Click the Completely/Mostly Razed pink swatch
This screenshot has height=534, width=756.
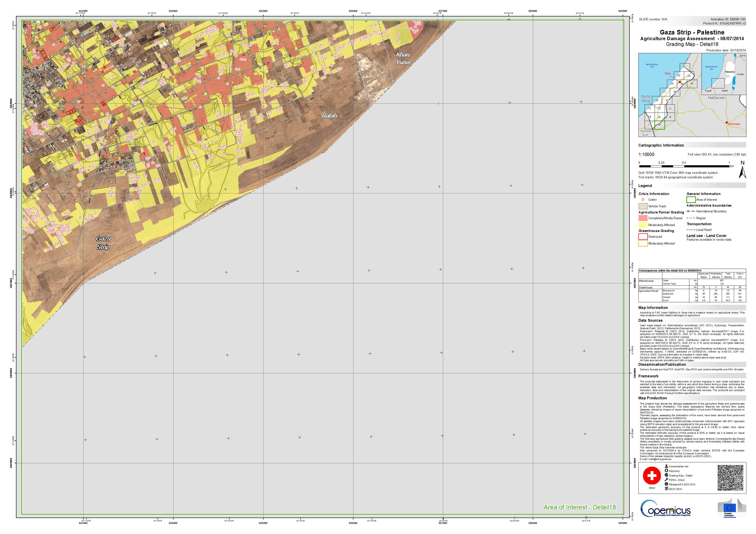coord(643,218)
